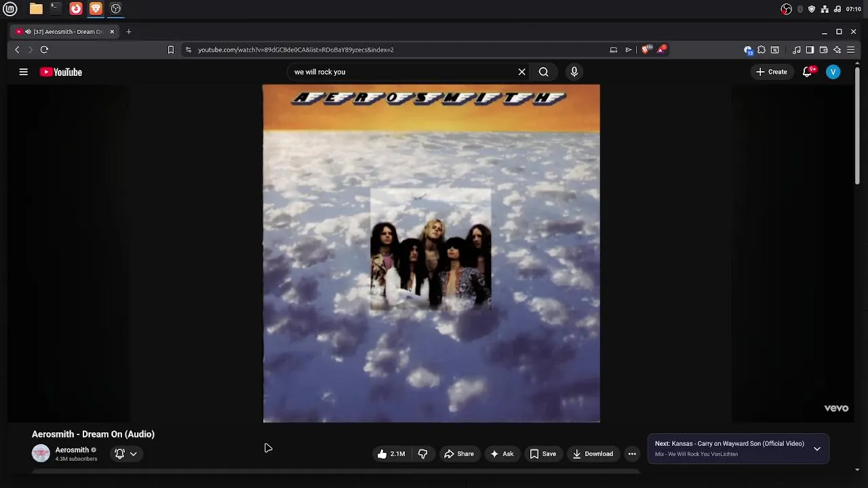868x488 pixels.
Task: Open picture-in-picture icon in address bar
Action: (x=614, y=49)
